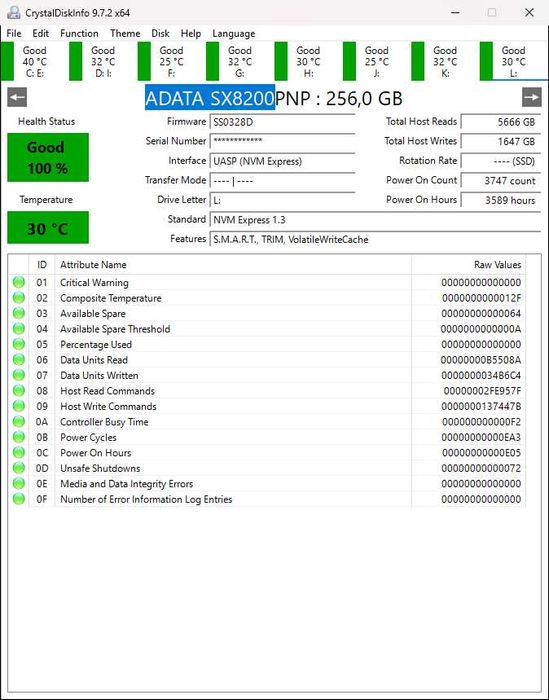This screenshot has height=700, width=549.
Task: Click the status dot for Data Units Written
Action: tap(19, 375)
